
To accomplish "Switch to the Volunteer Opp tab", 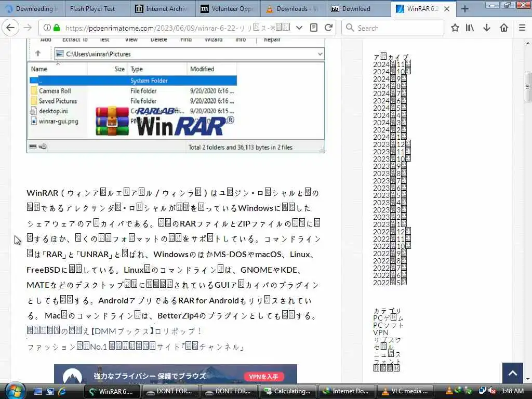I will point(228,9).
